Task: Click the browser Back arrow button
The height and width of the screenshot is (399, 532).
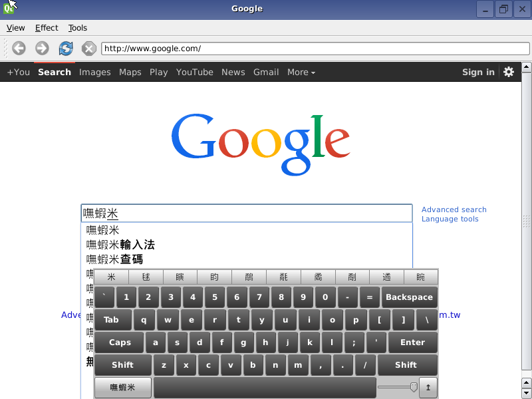Action: coord(19,48)
